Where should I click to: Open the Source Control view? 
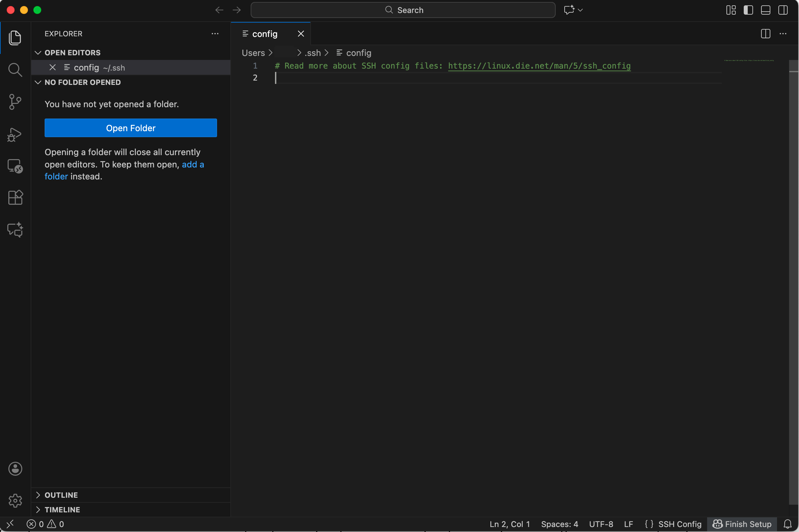point(15,102)
